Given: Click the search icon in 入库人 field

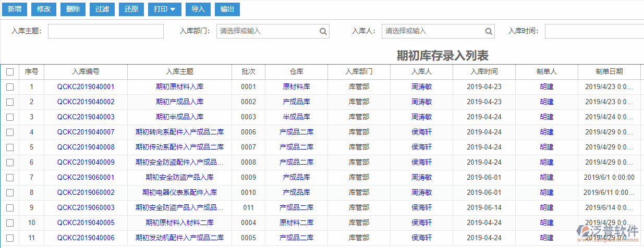Looking at the screenshot, I should (x=488, y=31).
